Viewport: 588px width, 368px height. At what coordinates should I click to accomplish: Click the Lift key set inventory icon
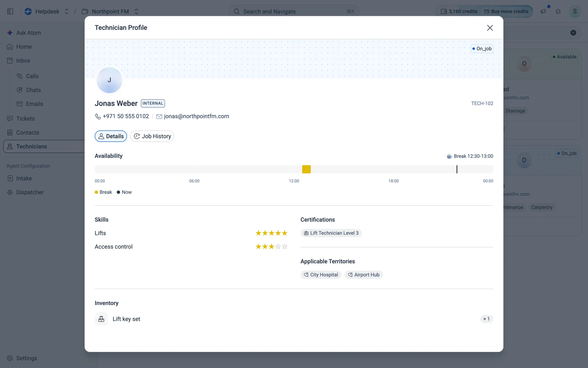[x=101, y=319]
